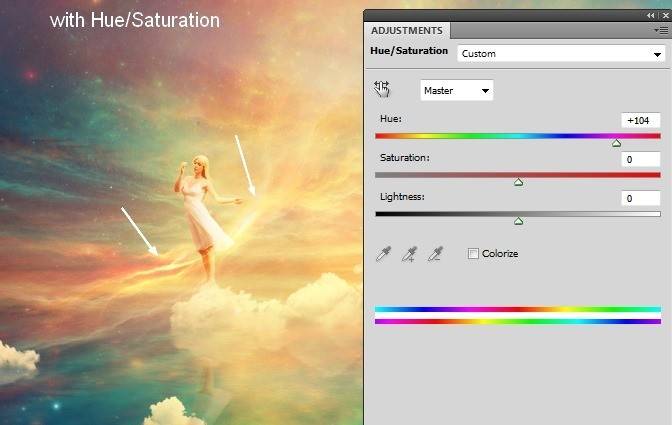
Task: Collapse the panel with the double-arrow icon
Action: (x=651, y=16)
